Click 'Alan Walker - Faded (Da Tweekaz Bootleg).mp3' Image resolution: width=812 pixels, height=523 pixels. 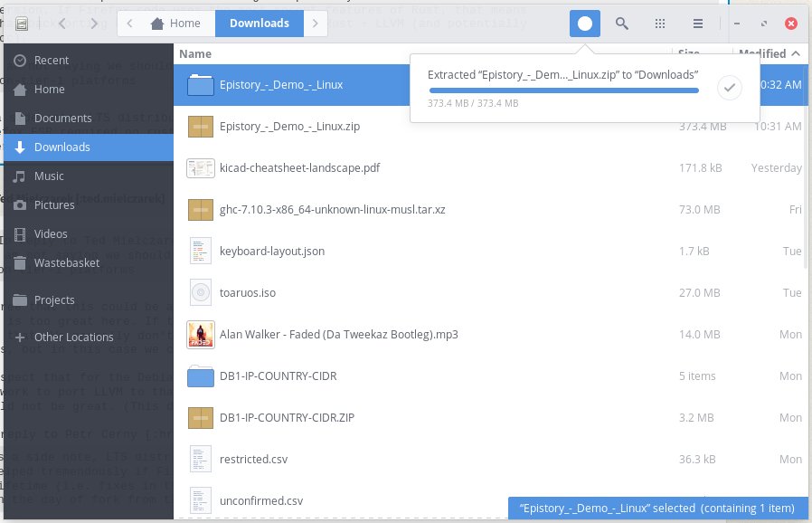339,334
